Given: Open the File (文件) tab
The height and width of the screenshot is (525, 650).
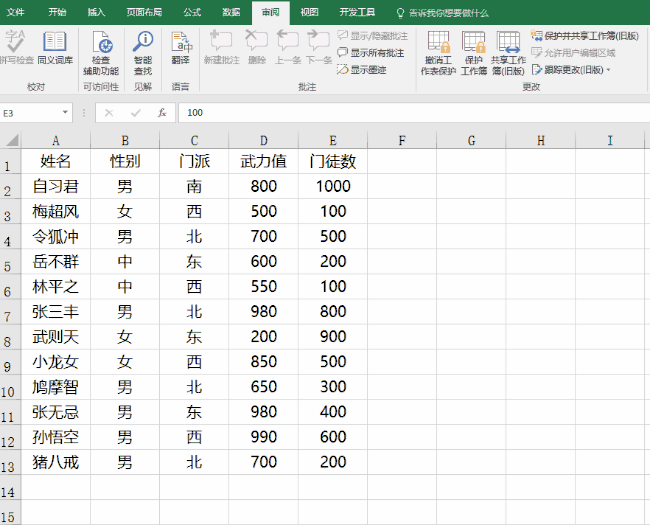Looking at the screenshot, I should [x=16, y=12].
